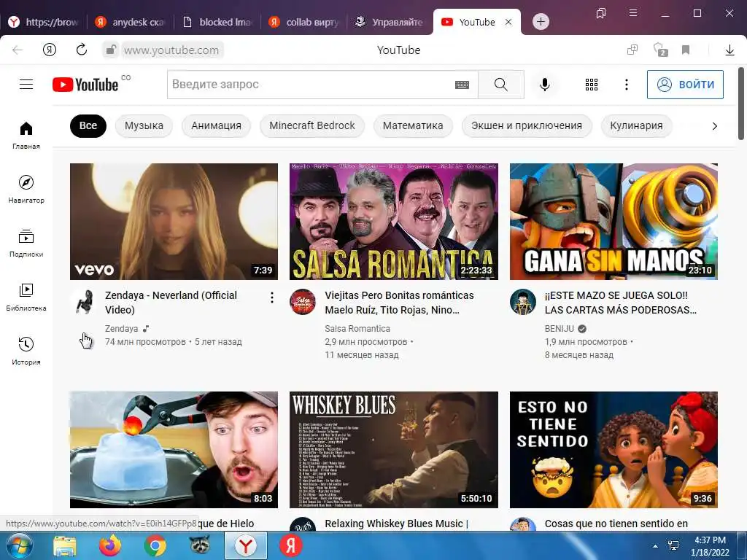Screen dimensions: 747x560
Task: Click the search magnifier button
Action: coord(500,85)
